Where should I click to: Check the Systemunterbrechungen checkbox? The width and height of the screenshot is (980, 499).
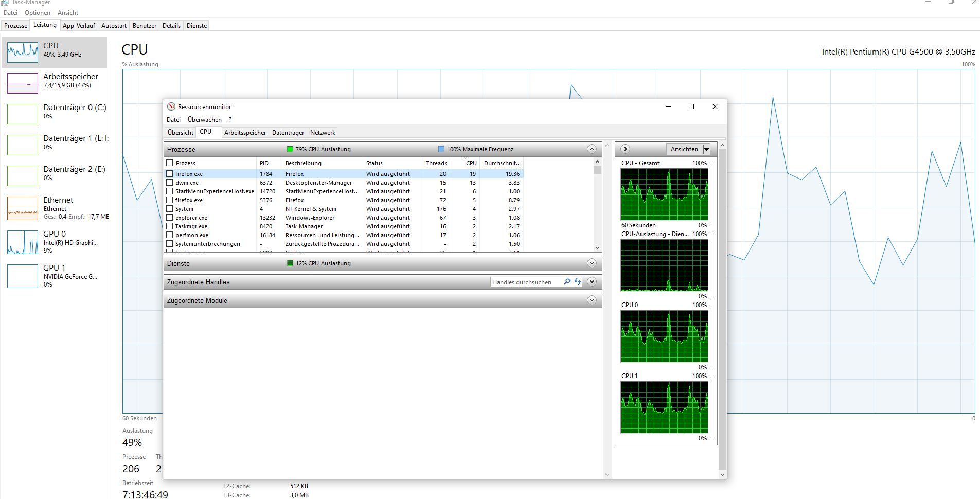[170, 244]
